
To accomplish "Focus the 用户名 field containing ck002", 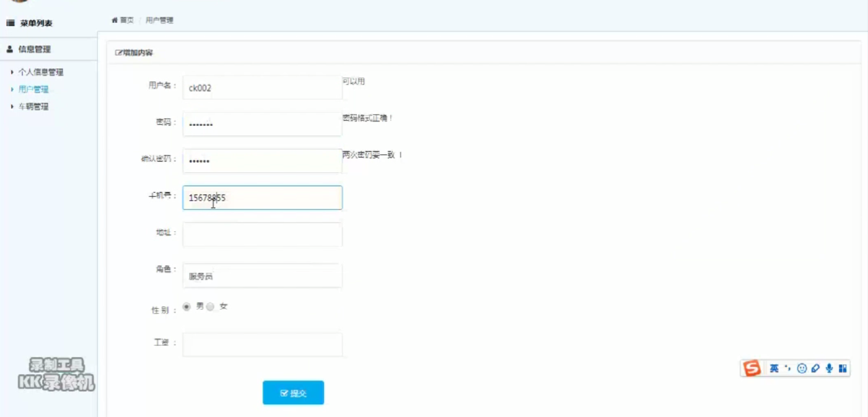I will click(x=262, y=87).
